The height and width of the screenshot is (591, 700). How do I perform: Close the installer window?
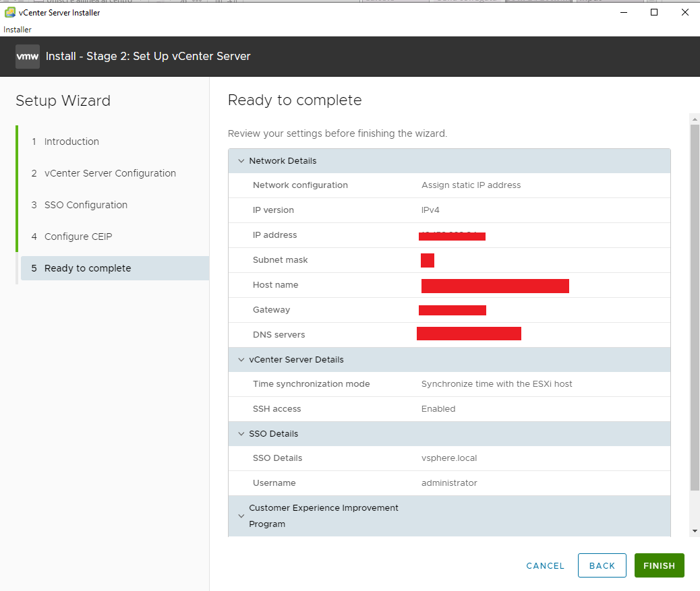pos(684,13)
